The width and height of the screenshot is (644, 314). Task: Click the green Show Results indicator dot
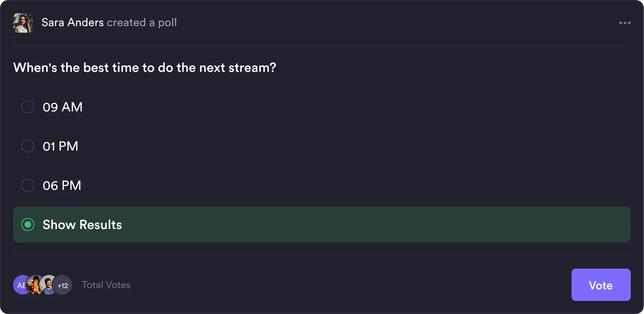[x=28, y=224]
